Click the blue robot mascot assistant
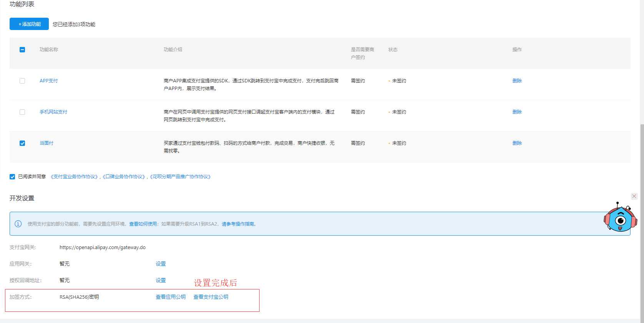Screen dimensions: 644x323 (620, 217)
